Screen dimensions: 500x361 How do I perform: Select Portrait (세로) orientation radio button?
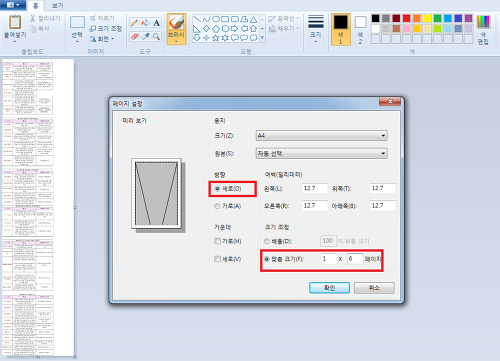point(217,189)
